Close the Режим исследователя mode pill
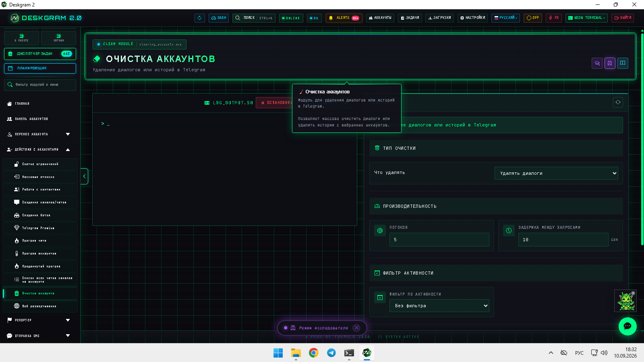 (x=356, y=328)
